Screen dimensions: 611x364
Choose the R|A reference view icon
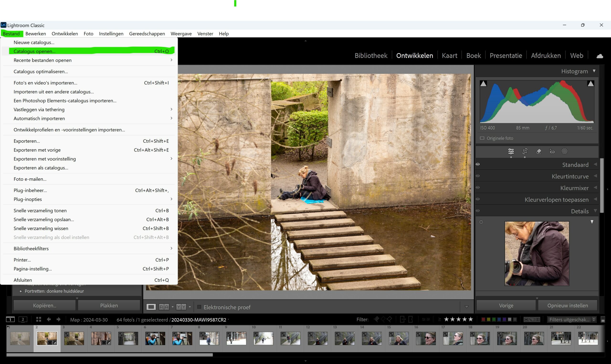[164, 307]
